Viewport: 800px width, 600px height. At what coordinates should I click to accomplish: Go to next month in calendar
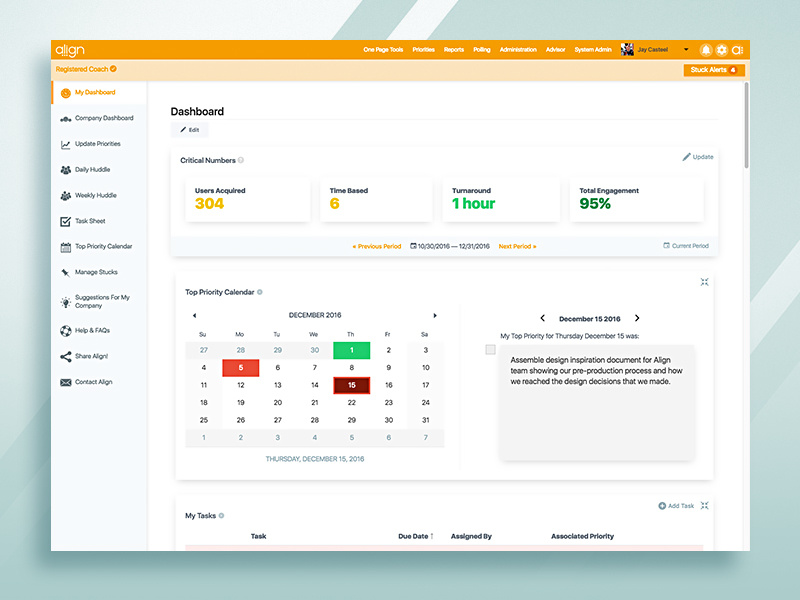pyautogui.click(x=435, y=315)
